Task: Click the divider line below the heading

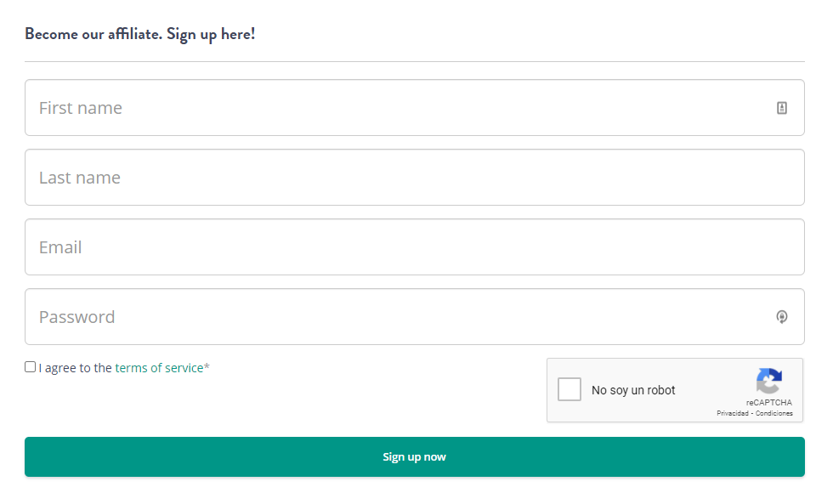Action: click(414, 62)
